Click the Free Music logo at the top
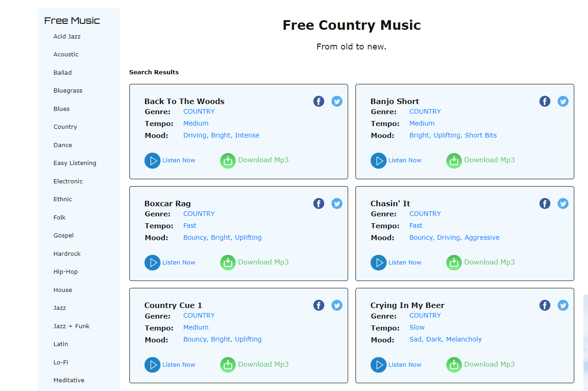588x391 pixels. click(72, 20)
